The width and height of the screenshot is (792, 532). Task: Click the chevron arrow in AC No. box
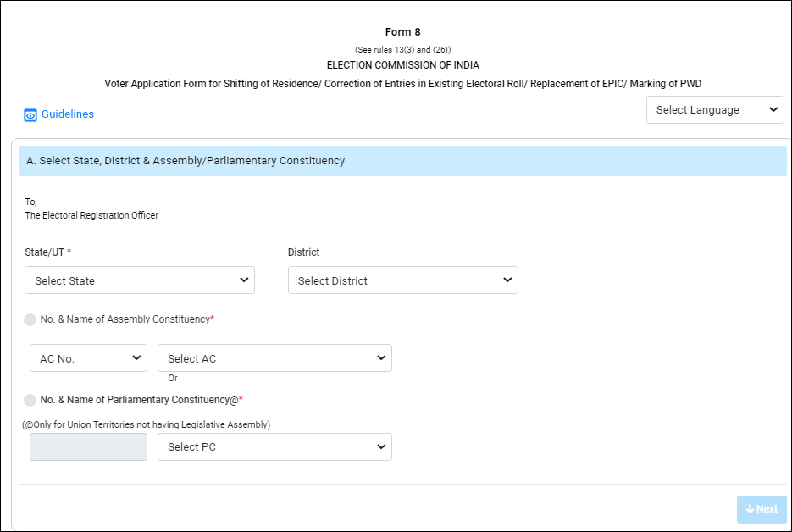(136, 358)
